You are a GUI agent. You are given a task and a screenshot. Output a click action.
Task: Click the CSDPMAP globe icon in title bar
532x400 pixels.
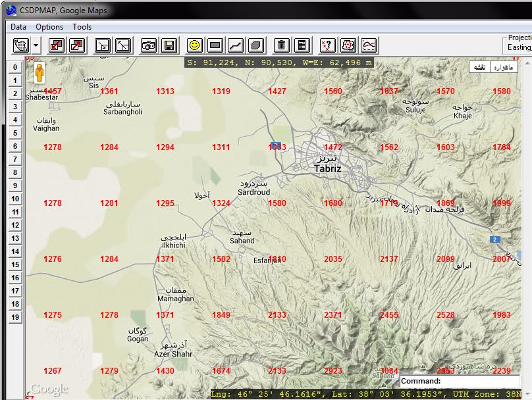tap(11, 10)
